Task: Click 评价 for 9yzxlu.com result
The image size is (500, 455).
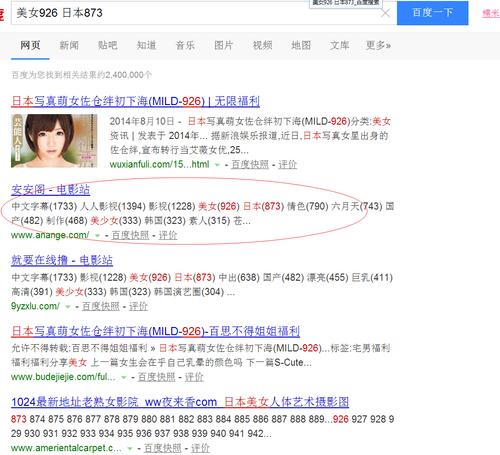Action: (138, 306)
